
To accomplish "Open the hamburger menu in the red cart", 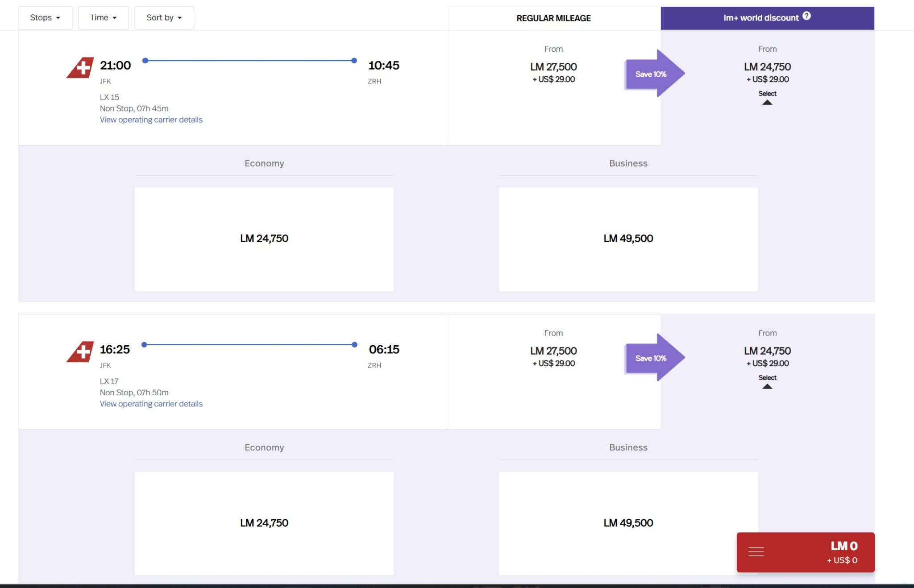I will [x=756, y=552].
